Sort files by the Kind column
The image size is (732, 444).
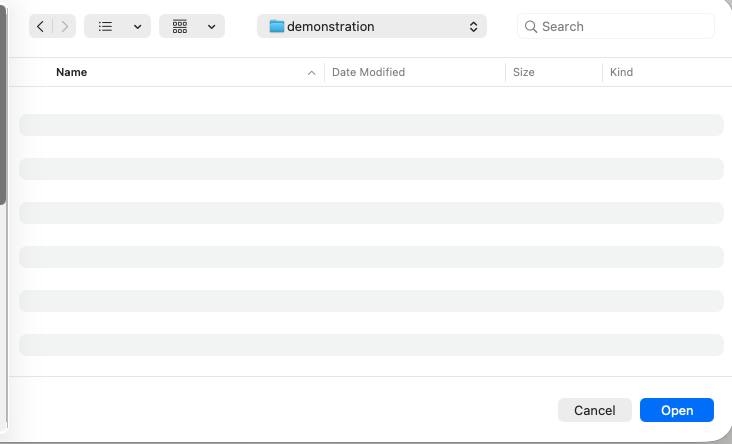[x=621, y=72]
